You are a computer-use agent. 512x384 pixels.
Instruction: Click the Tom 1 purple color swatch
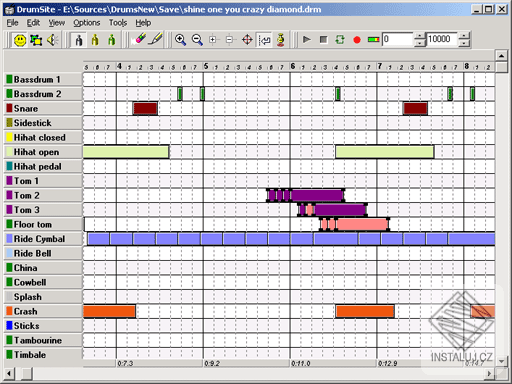tap(9, 181)
